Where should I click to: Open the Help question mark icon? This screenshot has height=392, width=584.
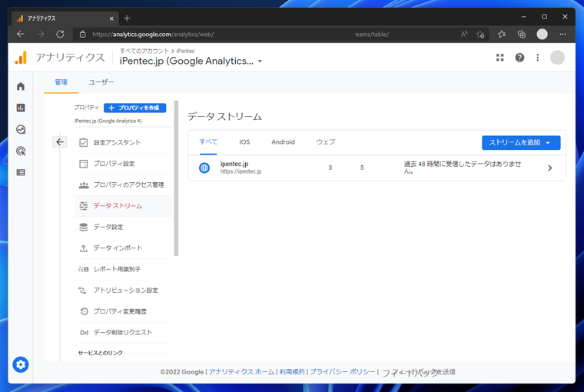pos(519,58)
